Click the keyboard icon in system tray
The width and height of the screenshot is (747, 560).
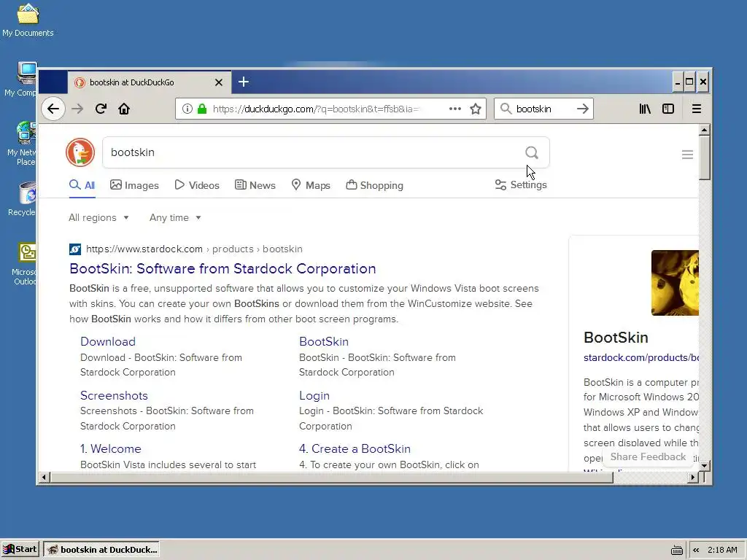point(676,550)
